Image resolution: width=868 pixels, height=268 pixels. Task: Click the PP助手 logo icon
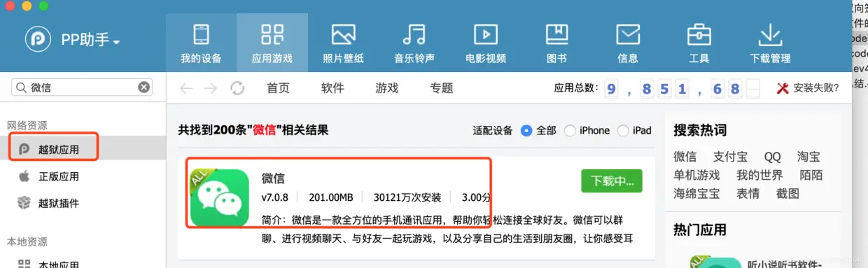pyautogui.click(x=38, y=40)
